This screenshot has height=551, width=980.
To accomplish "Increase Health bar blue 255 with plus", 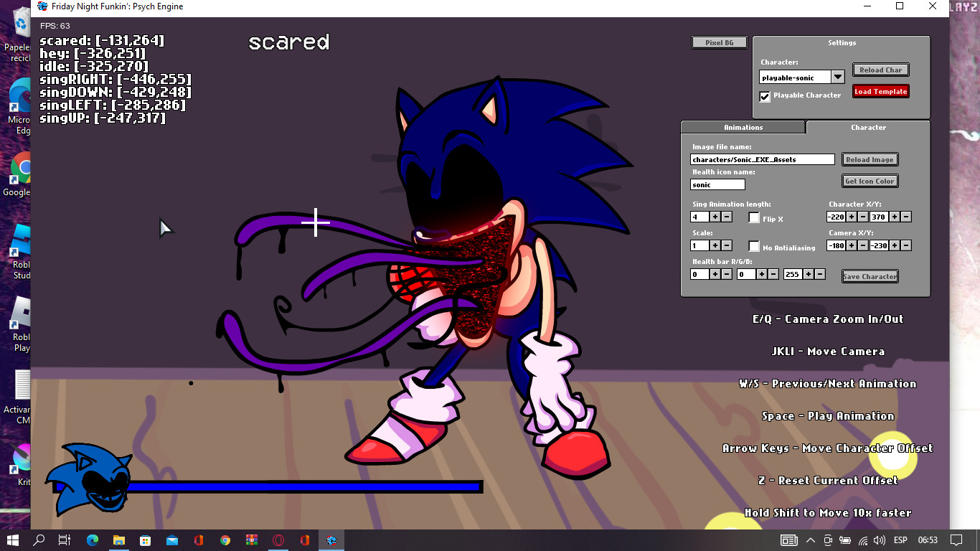I will coord(809,274).
